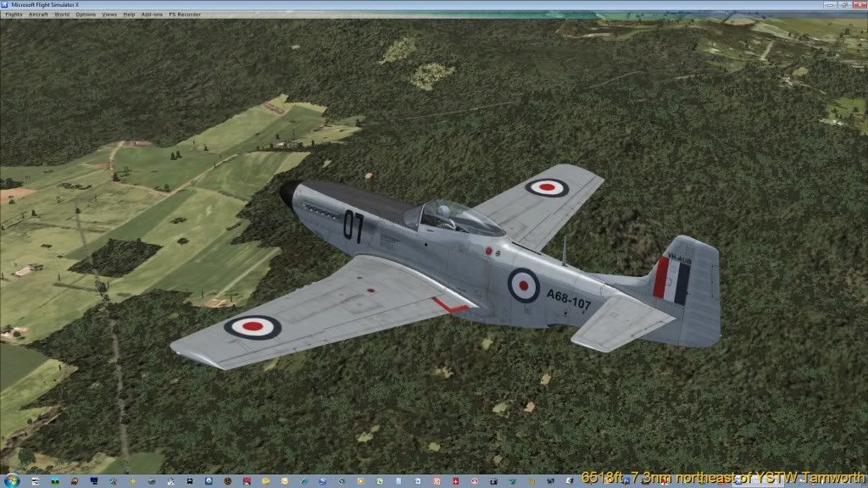
Task: Click the World menu
Action: pos(62,14)
